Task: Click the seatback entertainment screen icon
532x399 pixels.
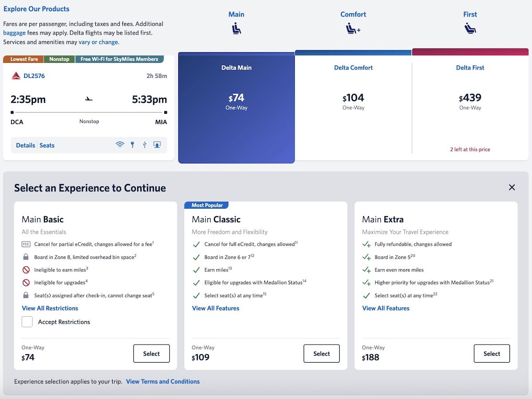Action: tap(157, 145)
